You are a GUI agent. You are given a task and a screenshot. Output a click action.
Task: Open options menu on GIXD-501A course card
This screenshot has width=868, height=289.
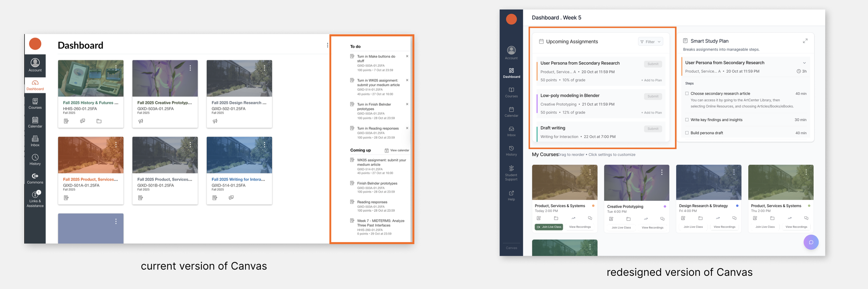pos(116,145)
